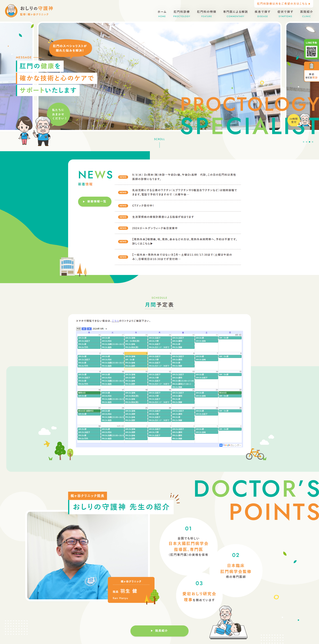Select the first hero slider dot
The width and height of the screenshot is (319, 644).
click(304, 142)
